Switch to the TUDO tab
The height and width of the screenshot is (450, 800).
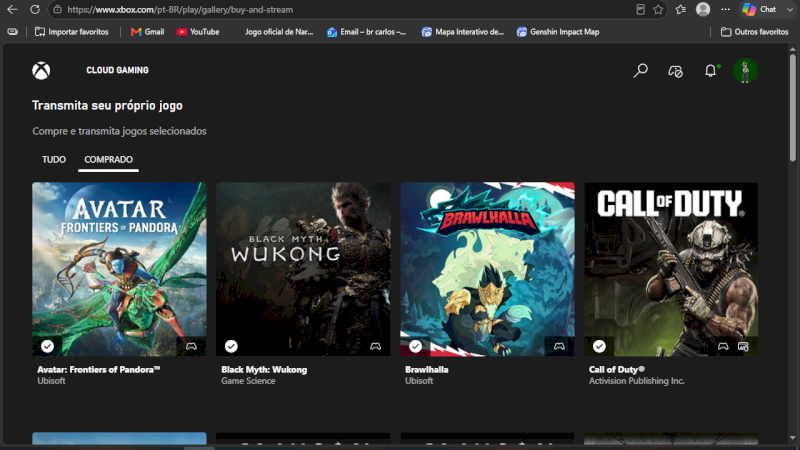click(54, 160)
